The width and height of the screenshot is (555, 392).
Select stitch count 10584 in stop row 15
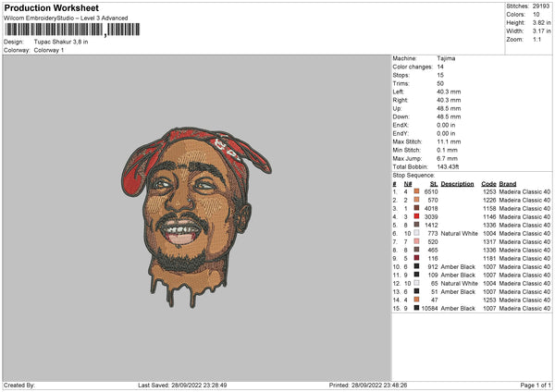pos(430,309)
